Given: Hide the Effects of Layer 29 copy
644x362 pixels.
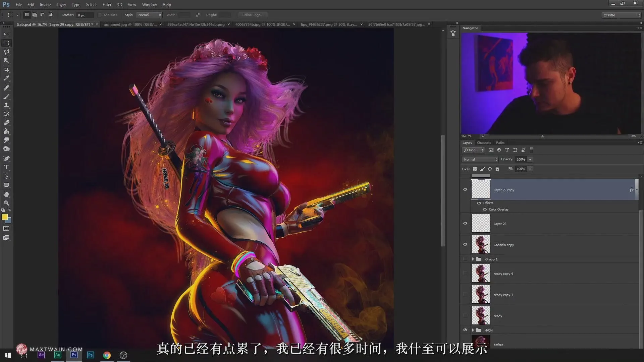Looking at the screenshot, I should pos(479,203).
